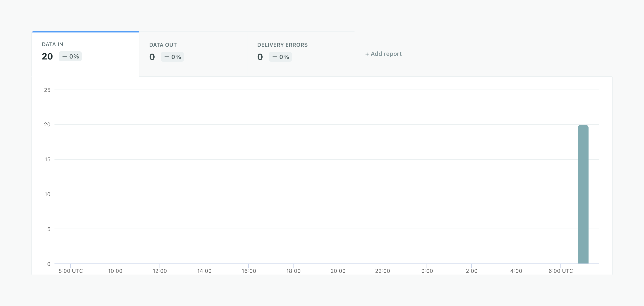Viewport: 644px width, 306px height.
Task: Click the 8:00 UTC axis label
Action: tap(70, 271)
